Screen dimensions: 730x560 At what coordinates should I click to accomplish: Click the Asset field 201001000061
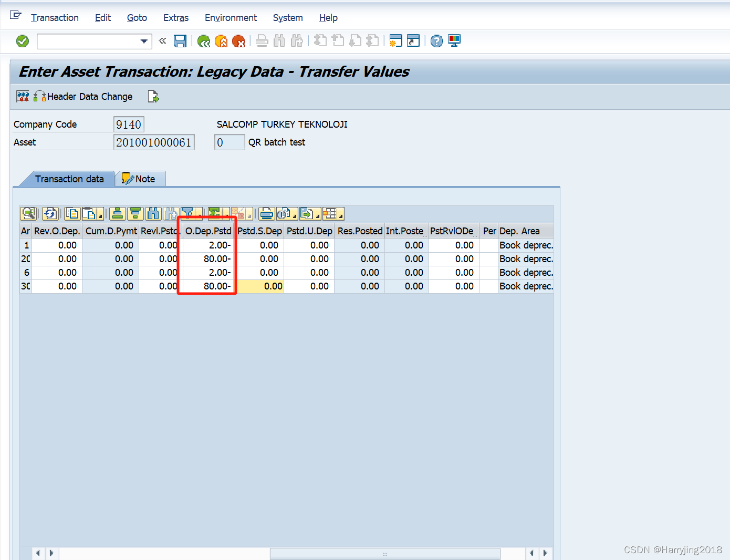coord(154,142)
